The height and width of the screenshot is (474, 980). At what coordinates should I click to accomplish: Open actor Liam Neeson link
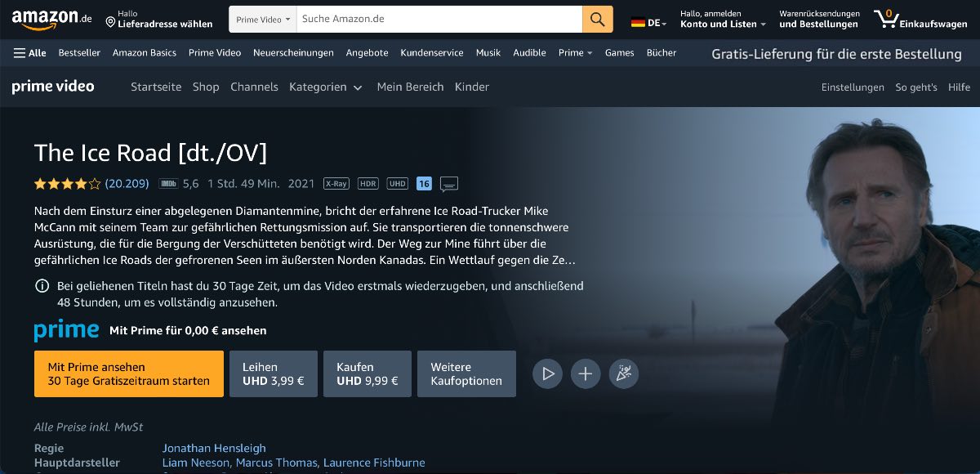(197, 463)
